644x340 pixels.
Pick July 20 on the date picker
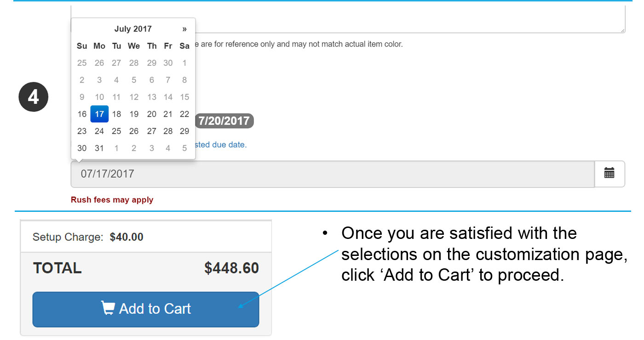point(151,114)
